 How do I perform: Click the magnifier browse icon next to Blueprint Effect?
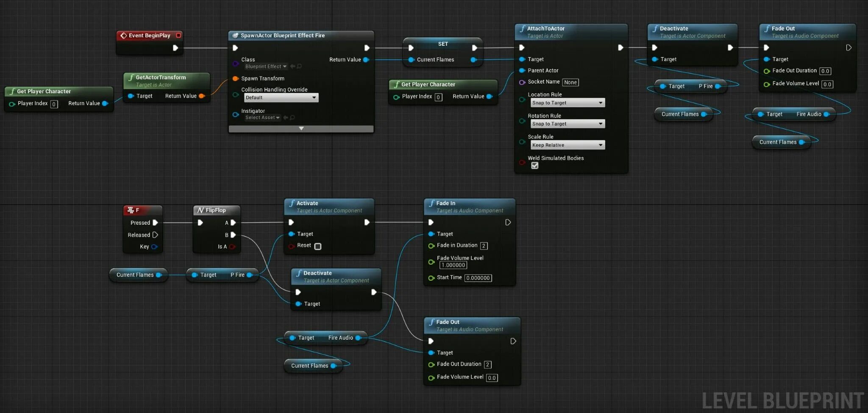pos(299,67)
